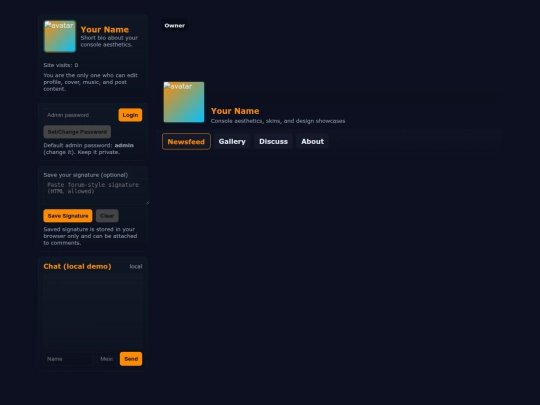Click the Owner badge

[175, 25]
